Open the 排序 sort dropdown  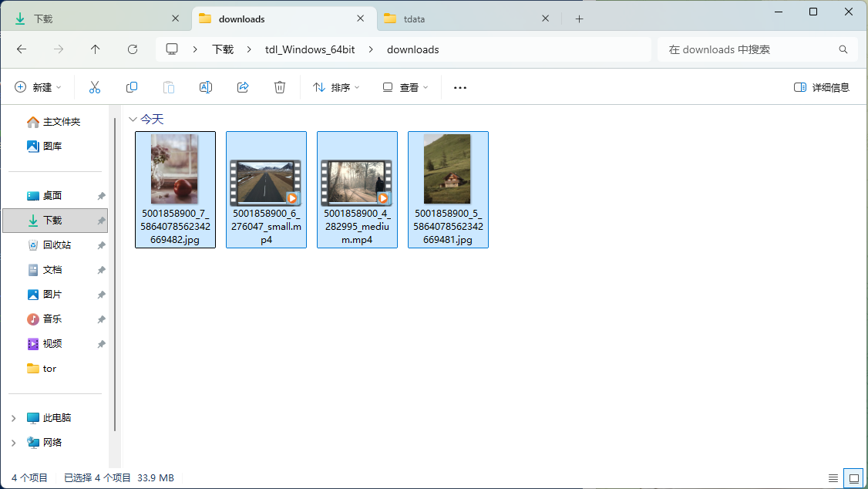[x=337, y=88]
